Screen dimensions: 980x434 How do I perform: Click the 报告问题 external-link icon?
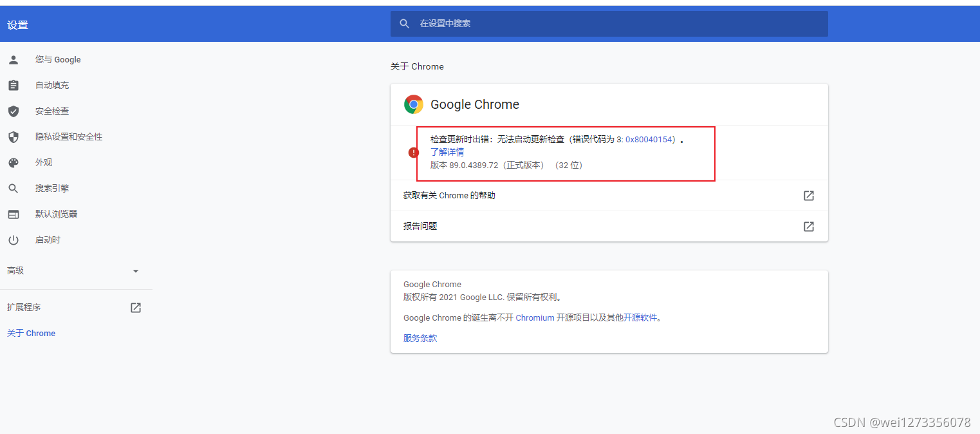808,226
